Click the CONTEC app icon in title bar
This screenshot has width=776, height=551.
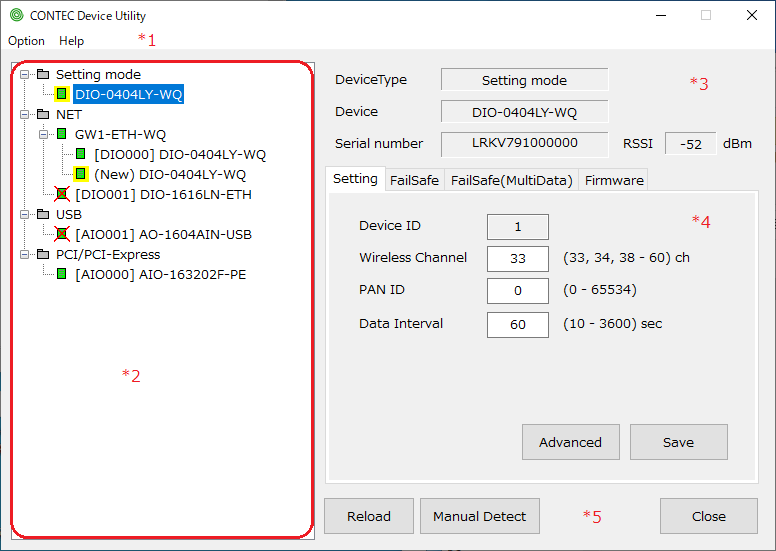(16, 15)
